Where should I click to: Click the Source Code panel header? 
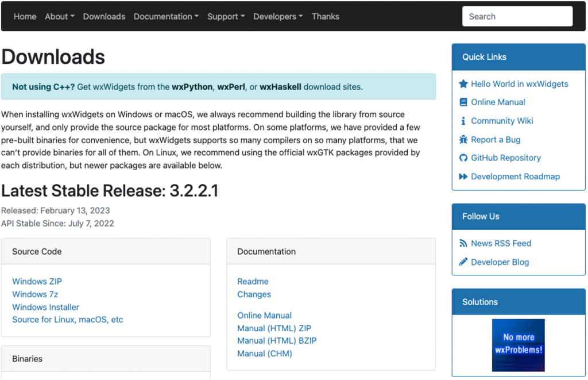(x=106, y=252)
